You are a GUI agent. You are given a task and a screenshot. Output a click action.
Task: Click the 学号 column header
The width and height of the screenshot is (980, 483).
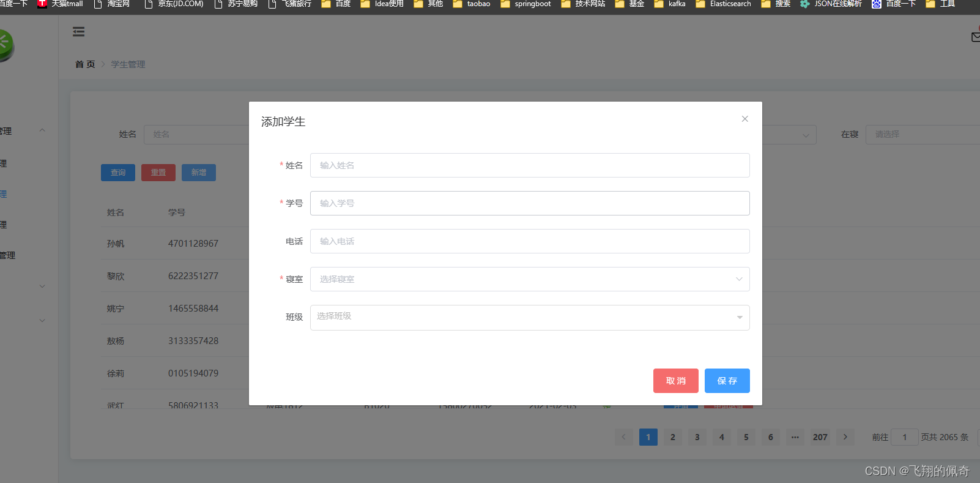tap(177, 212)
